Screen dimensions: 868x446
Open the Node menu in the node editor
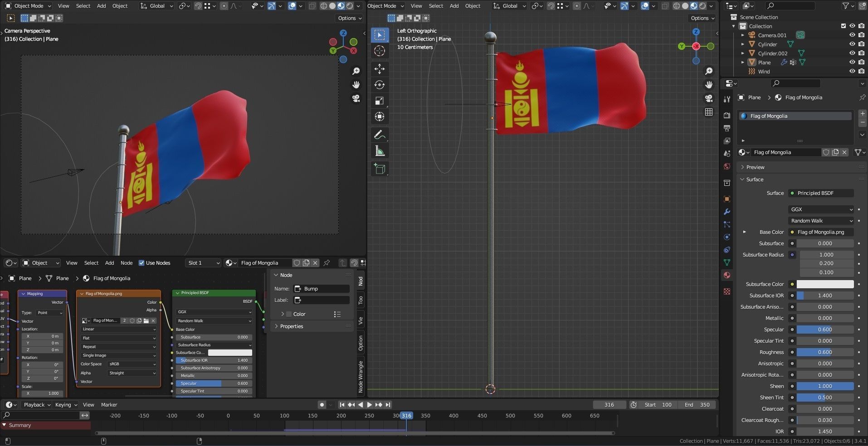point(127,263)
